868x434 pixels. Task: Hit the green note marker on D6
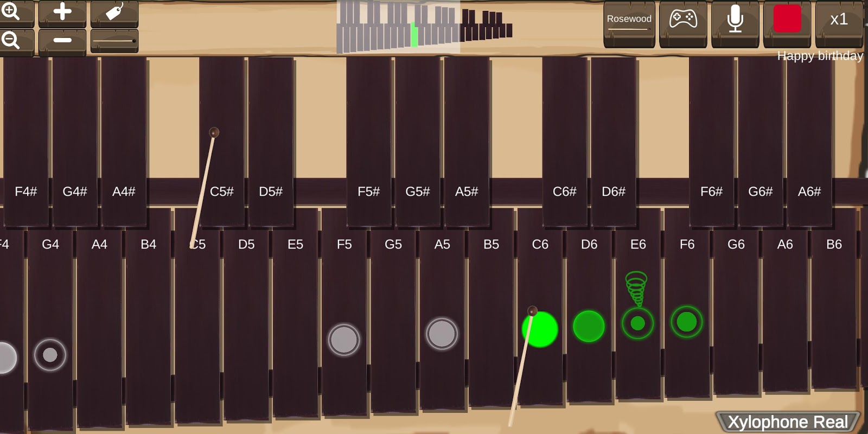point(589,326)
